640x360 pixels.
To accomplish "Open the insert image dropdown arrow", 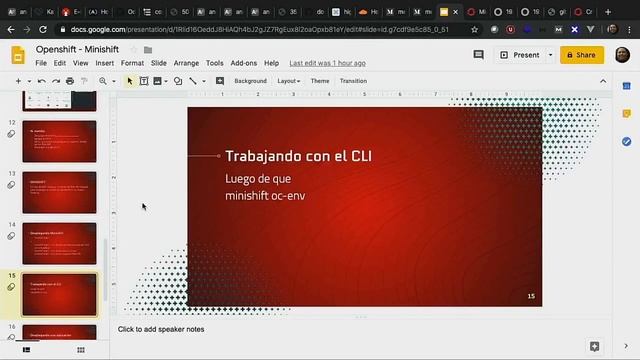I will point(166,81).
